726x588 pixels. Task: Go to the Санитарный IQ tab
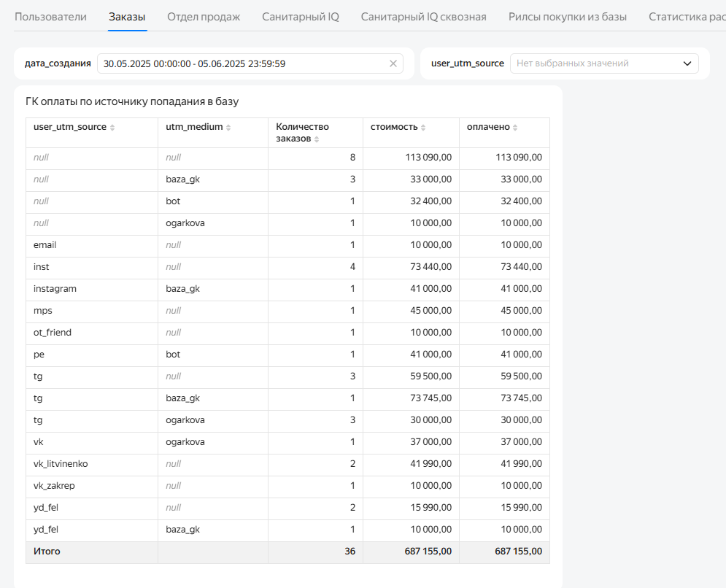[x=301, y=17]
